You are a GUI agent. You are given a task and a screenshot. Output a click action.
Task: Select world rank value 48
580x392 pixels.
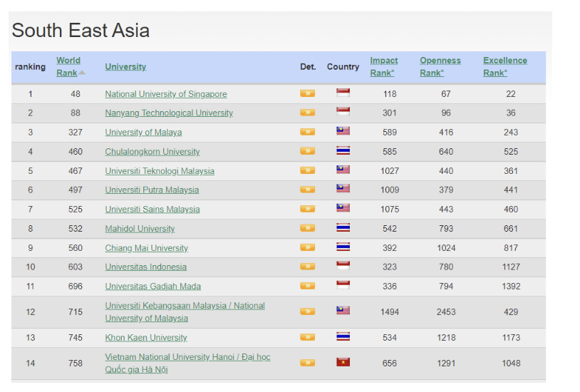(x=76, y=94)
